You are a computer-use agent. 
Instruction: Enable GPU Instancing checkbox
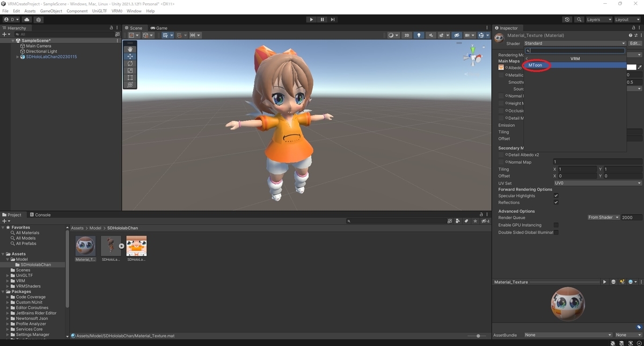pos(556,225)
